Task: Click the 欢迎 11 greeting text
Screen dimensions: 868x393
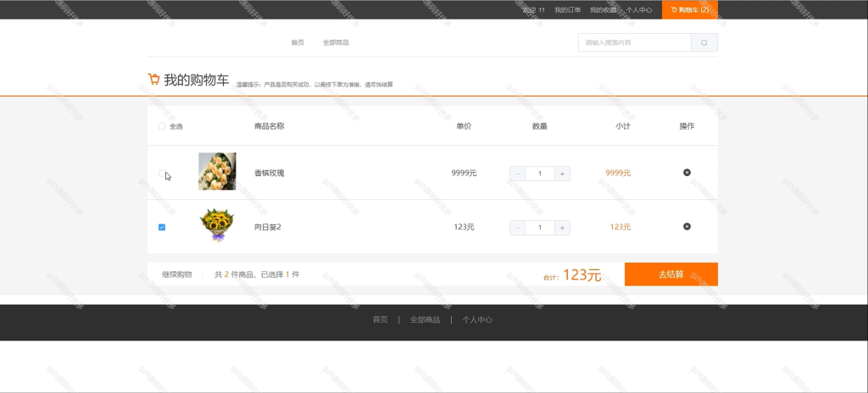Action: point(534,10)
